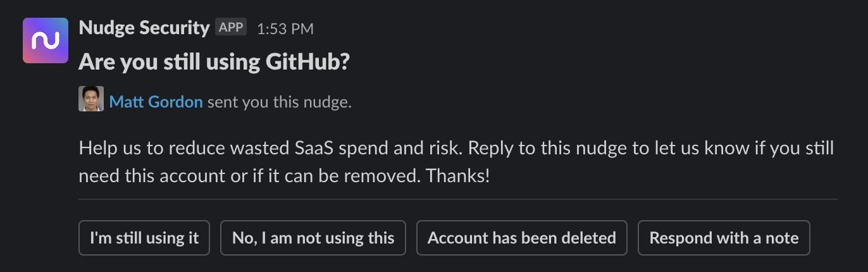Click the "Are you still using GitHub?" heading
This screenshot has height=272, width=868.
pyautogui.click(x=214, y=62)
